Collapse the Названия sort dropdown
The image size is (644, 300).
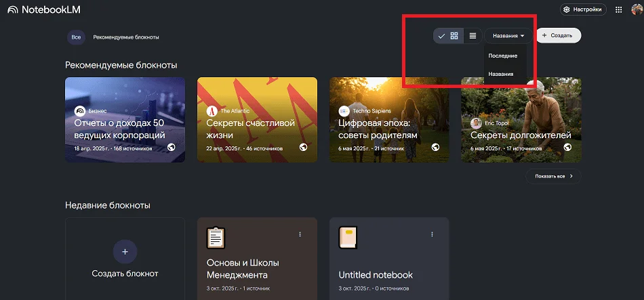[508, 36]
